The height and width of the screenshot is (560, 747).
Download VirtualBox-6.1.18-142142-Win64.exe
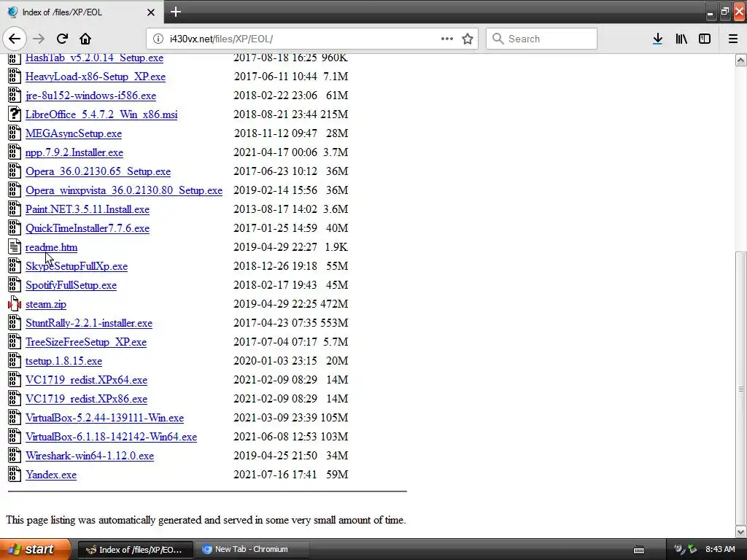coord(111,437)
